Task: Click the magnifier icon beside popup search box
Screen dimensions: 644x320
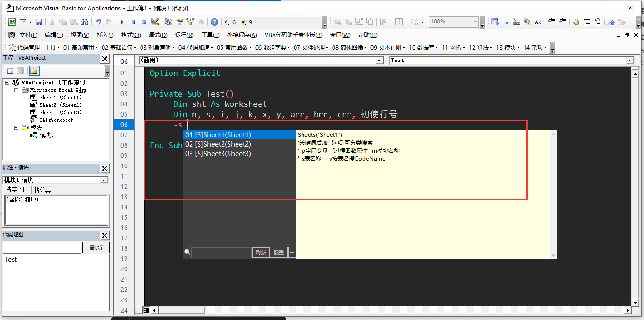Action: (187, 252)
